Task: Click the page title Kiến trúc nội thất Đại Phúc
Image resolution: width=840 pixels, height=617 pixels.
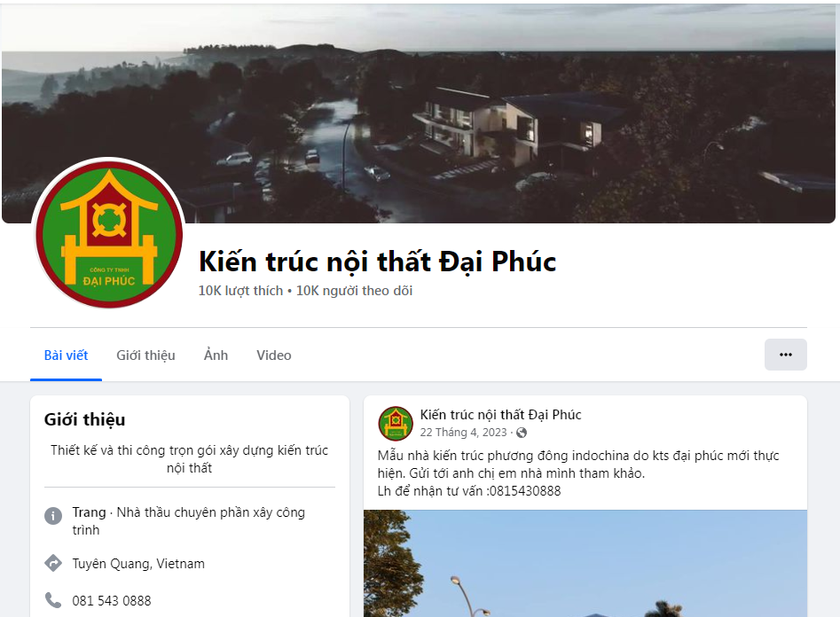Action: tap(377, 262)
